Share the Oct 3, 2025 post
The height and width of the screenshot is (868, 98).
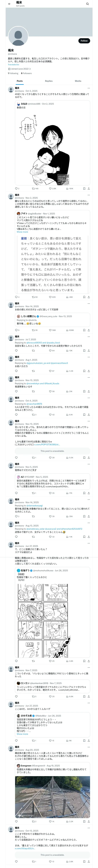[x=89, y=189]
